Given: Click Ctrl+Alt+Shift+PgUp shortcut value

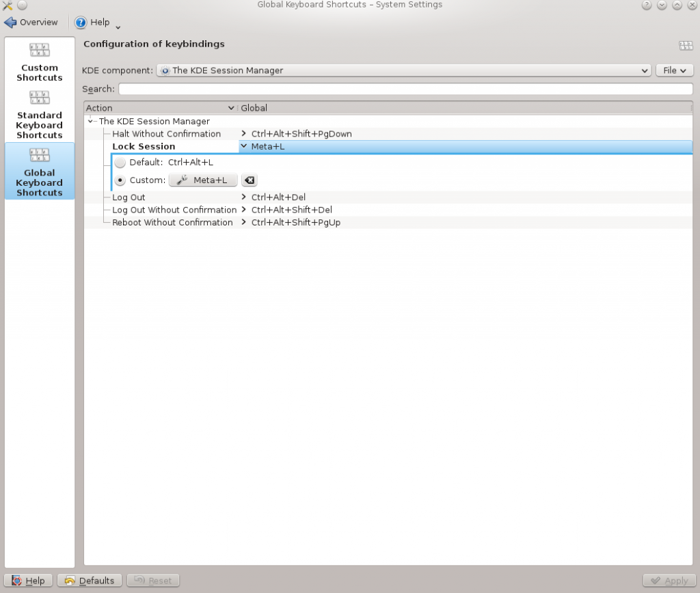Looking at the screenshot, I should point(296,222).
